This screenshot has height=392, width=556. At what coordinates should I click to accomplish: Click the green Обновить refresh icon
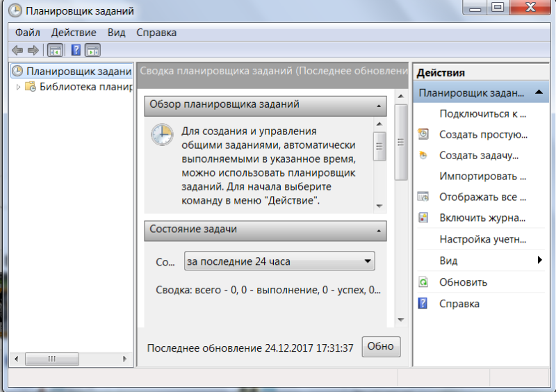tap(423, 282)
